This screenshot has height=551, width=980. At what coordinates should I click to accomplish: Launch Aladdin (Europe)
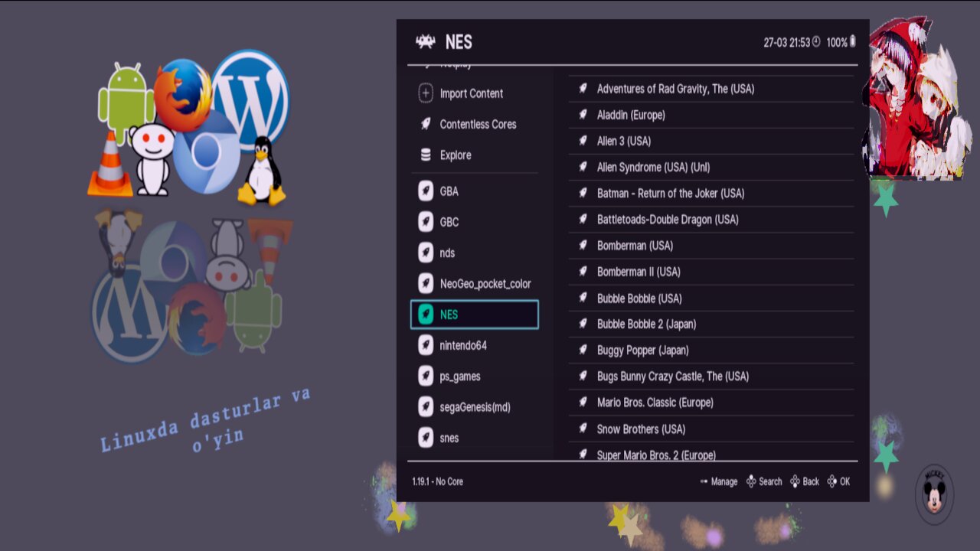pyautogui.click(x=710, y=115)
